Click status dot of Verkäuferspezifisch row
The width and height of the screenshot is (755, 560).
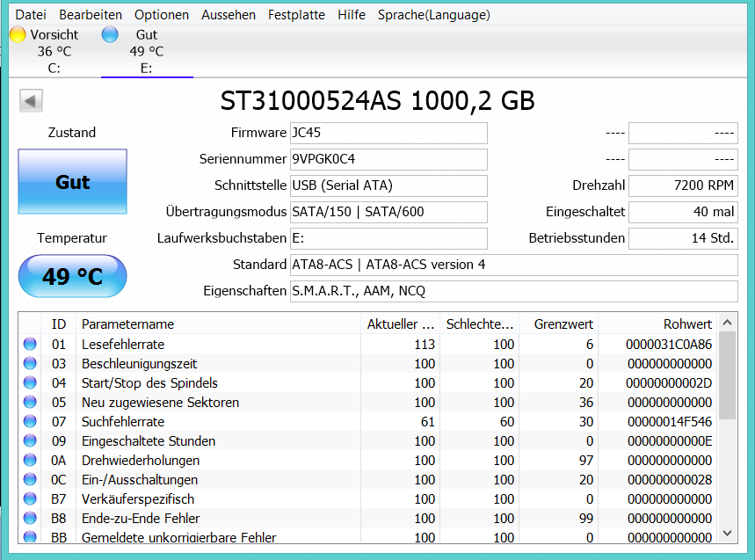tap(30, 498)
